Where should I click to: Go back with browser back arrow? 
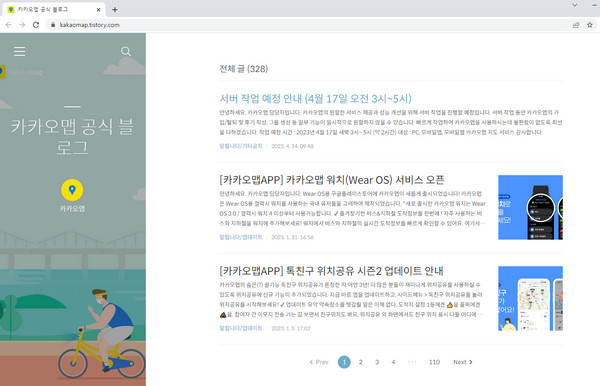8,25
